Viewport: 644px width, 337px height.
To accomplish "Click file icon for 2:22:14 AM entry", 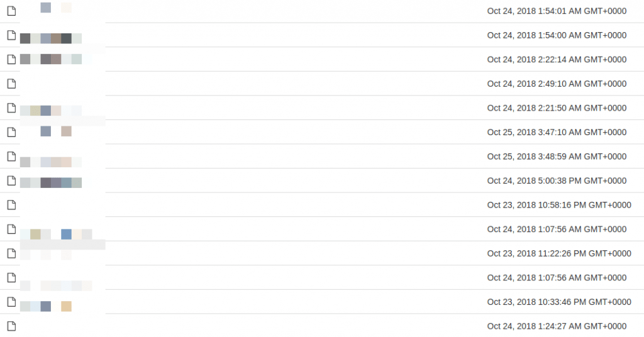I will pyautogui.click(x=11, y=59).
